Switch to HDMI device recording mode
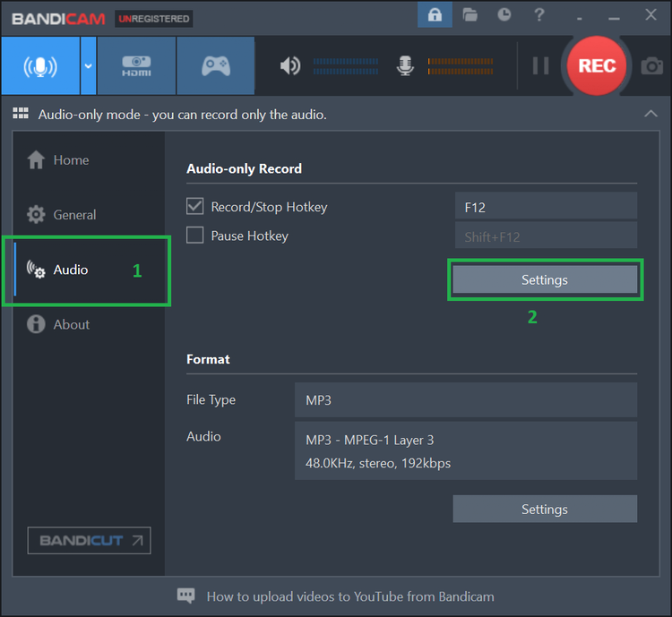Screen dimensions: 672x617 tap(136, 66)
